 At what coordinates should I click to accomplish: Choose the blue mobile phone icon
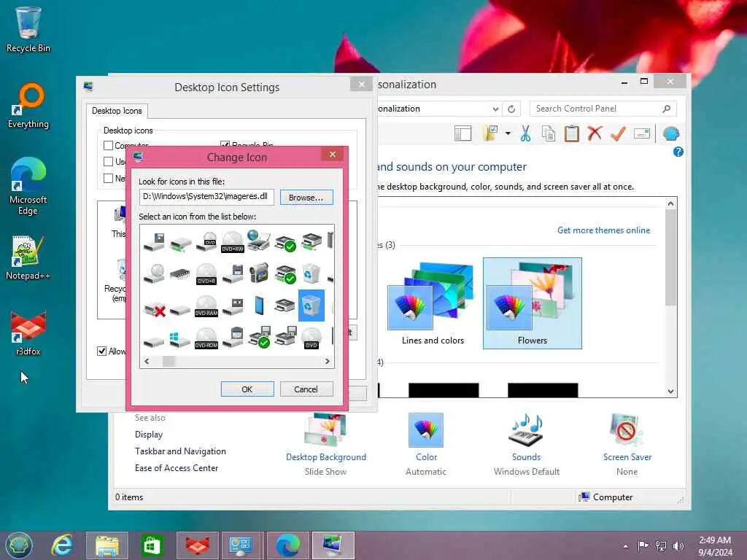259,306
